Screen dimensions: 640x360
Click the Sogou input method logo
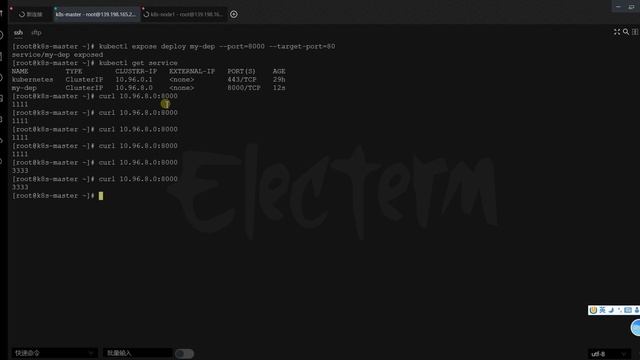pos(593,310)
